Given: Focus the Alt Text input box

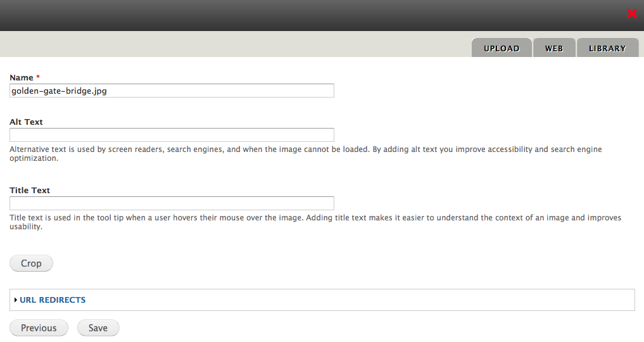Looking at the screenshot, I should [172, 135].
